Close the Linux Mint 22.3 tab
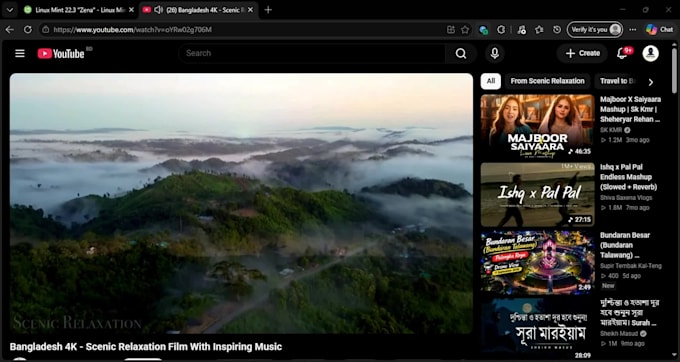 pos(131,10)
